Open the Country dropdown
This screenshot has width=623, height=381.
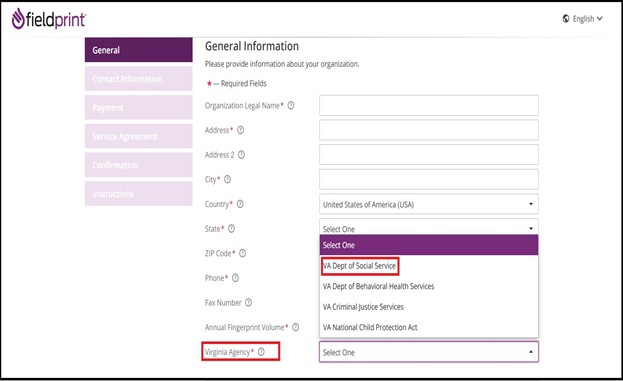pos(429,204)
